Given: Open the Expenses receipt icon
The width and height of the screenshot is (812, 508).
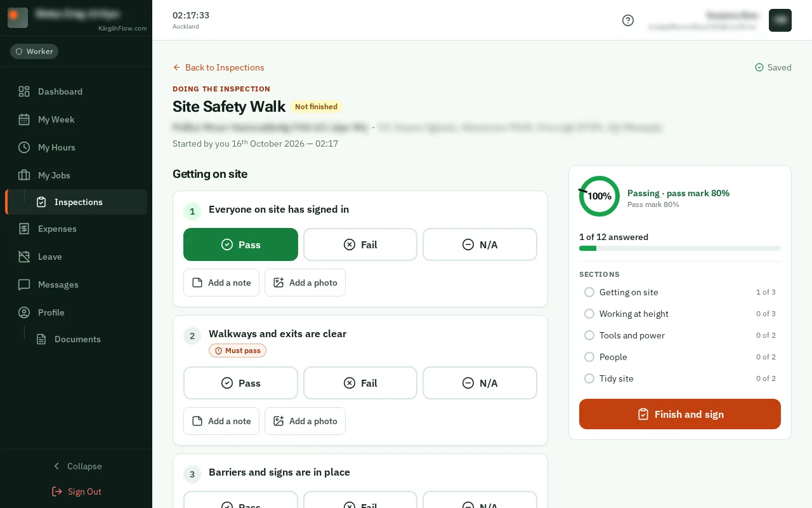Looking at the screenshot, I should [24, 229].
